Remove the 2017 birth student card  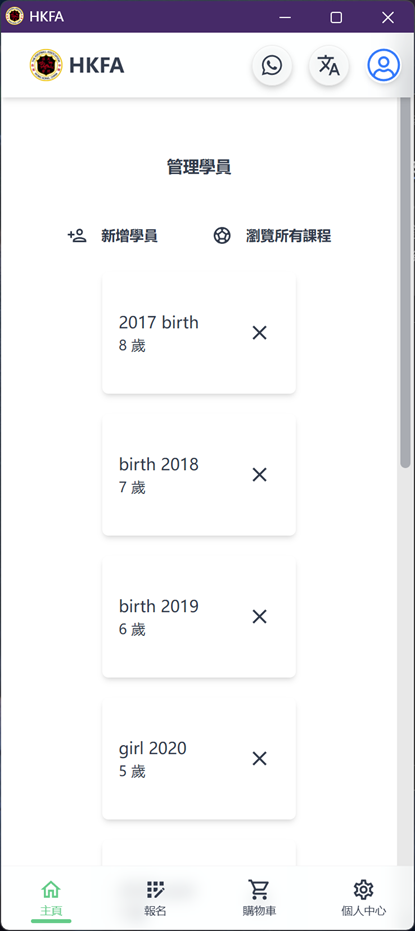tap(259, 333)
